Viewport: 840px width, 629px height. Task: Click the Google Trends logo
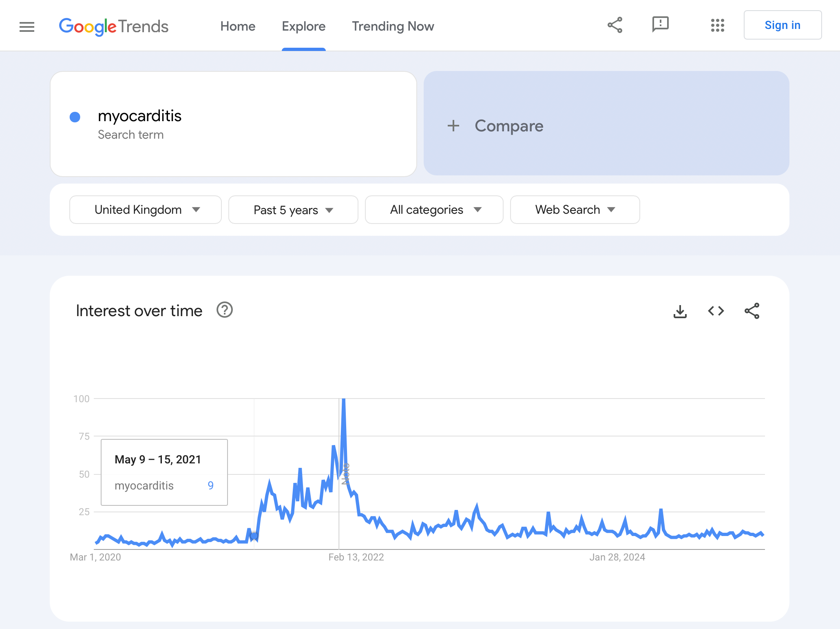(x=114, y=27)
